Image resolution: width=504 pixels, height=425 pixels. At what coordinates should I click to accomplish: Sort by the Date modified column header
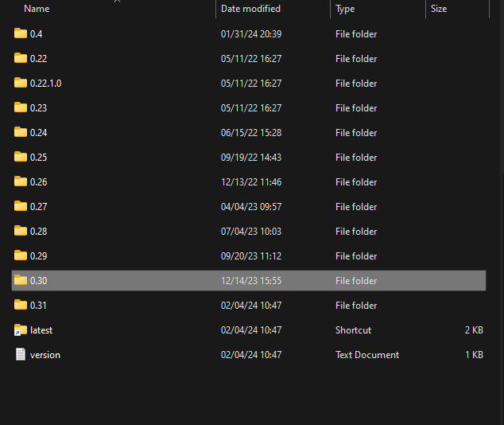[250, 9]
